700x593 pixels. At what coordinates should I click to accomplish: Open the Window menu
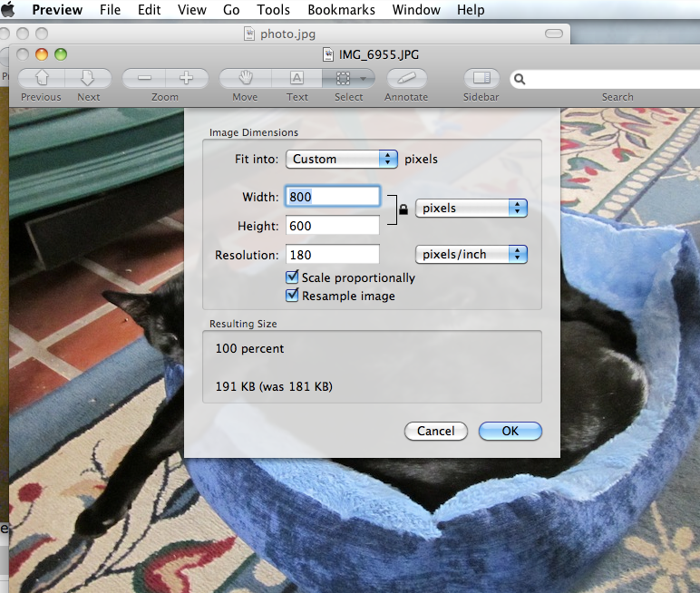pyautogui.click(x=416, y=10)
